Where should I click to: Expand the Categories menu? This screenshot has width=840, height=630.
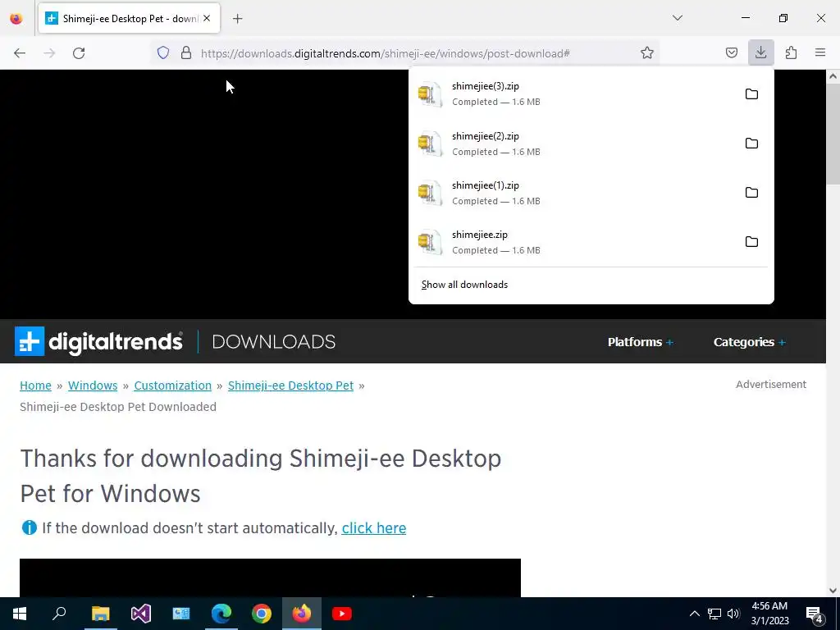(750, 342)
